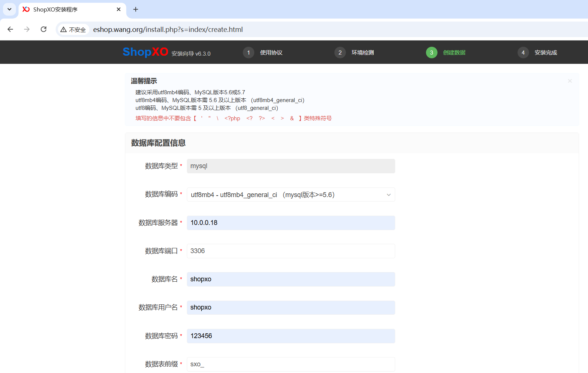Click the 数据库端口 3306 field
Viewport: 588px width, 373px height.
point(291,251)
